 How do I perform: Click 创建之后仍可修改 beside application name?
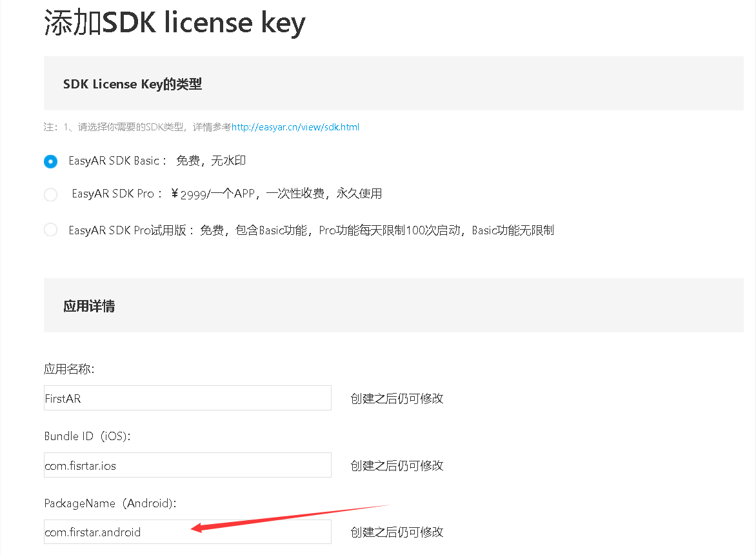(x=397, y=398)
